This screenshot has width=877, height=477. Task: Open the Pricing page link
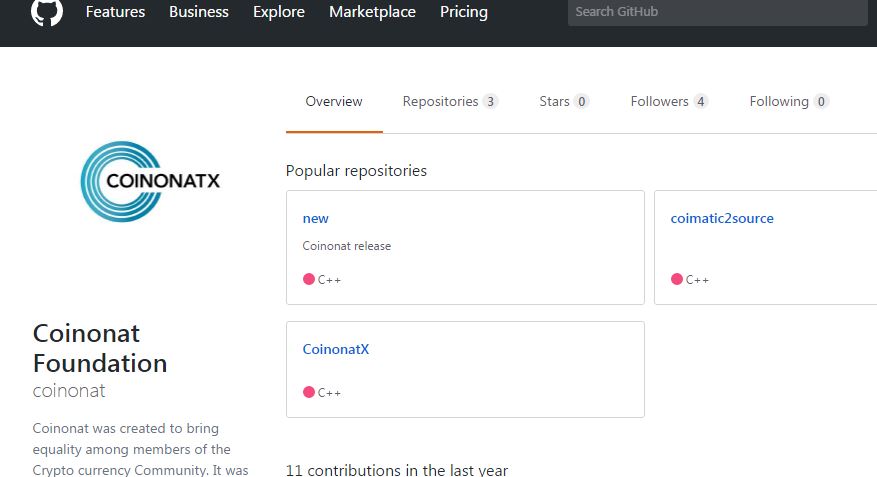[464, 12]
